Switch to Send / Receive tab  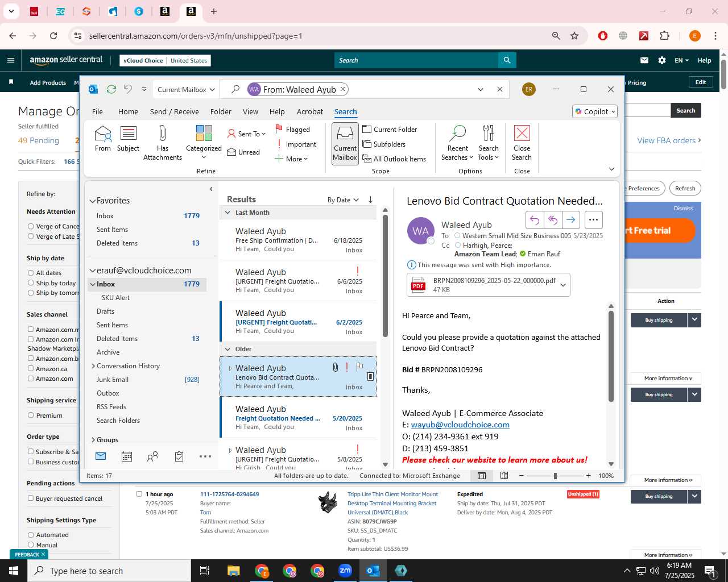coord(175,112)
